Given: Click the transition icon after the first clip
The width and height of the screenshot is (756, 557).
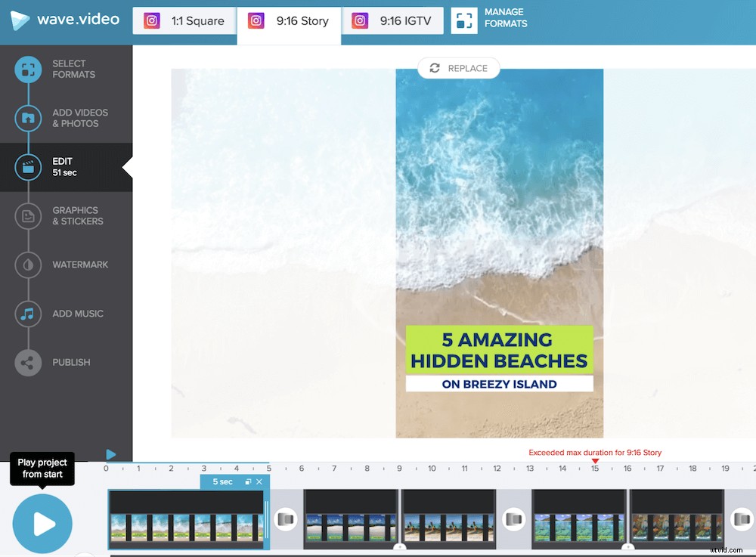Looking at the screenshot, I should (287, 518).
